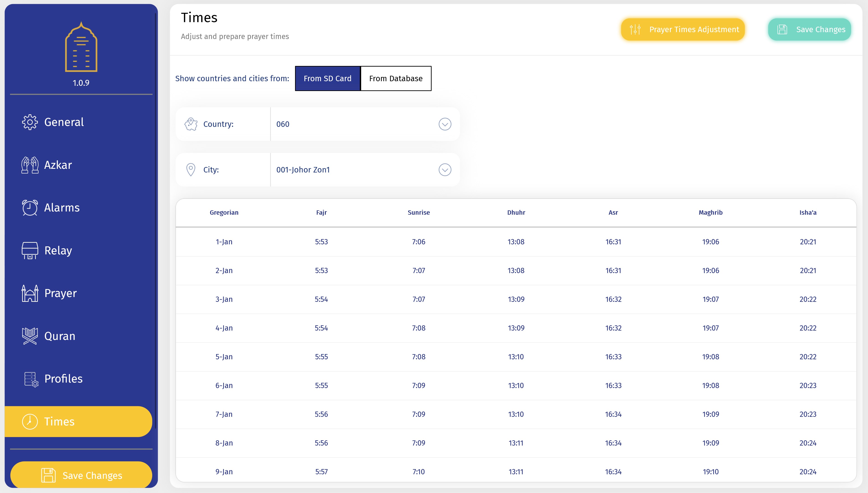Screen dimensions: 868x493
Task: Click the Prayer mosque icon
Action: pos(30,293)
